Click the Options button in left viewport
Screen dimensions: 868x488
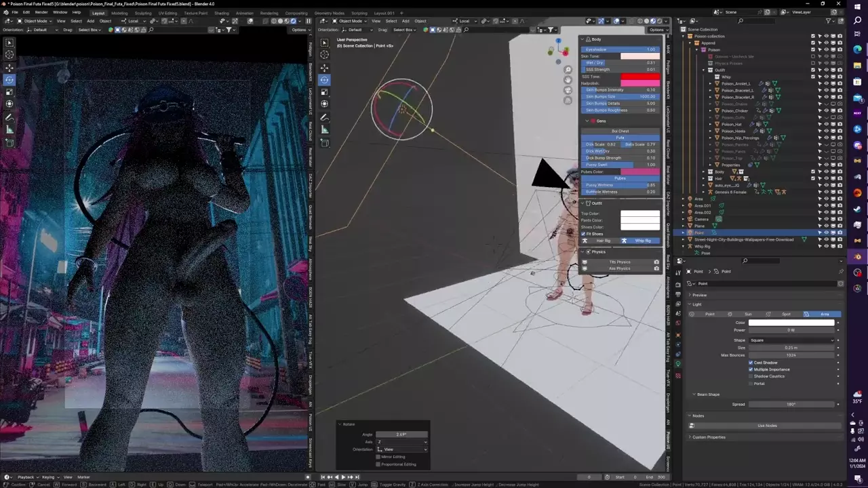[x=299, y=30]
